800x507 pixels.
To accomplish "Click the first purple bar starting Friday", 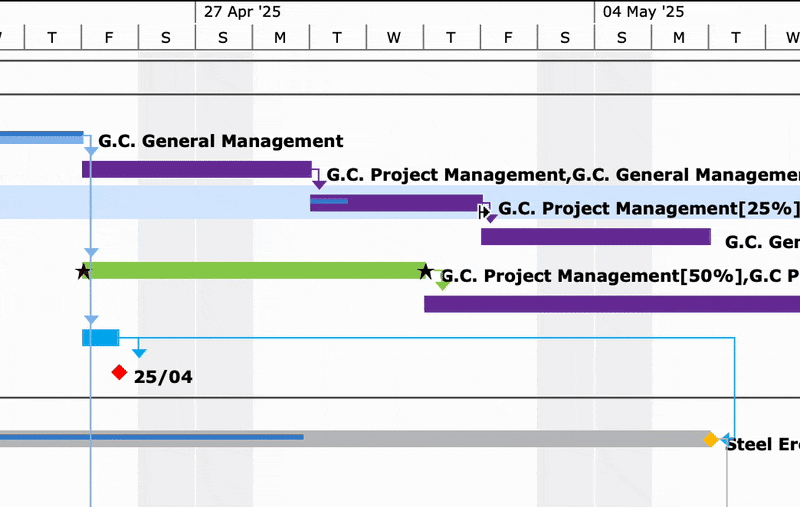I will [197, 169].
